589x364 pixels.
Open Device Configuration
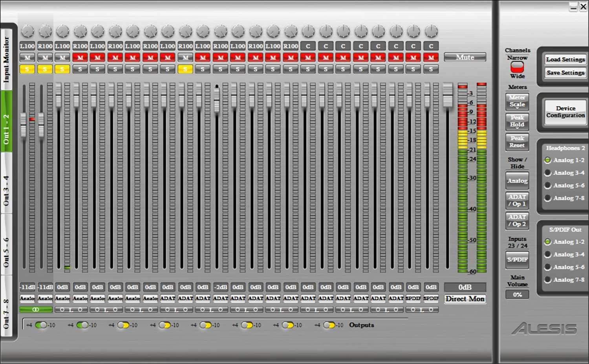pyautogui.click(x=565, y=112)
